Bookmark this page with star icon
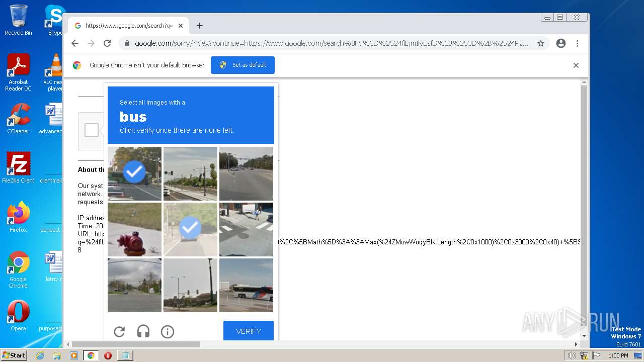This screenshot has width=644, height=362. (x=541, y=43)
